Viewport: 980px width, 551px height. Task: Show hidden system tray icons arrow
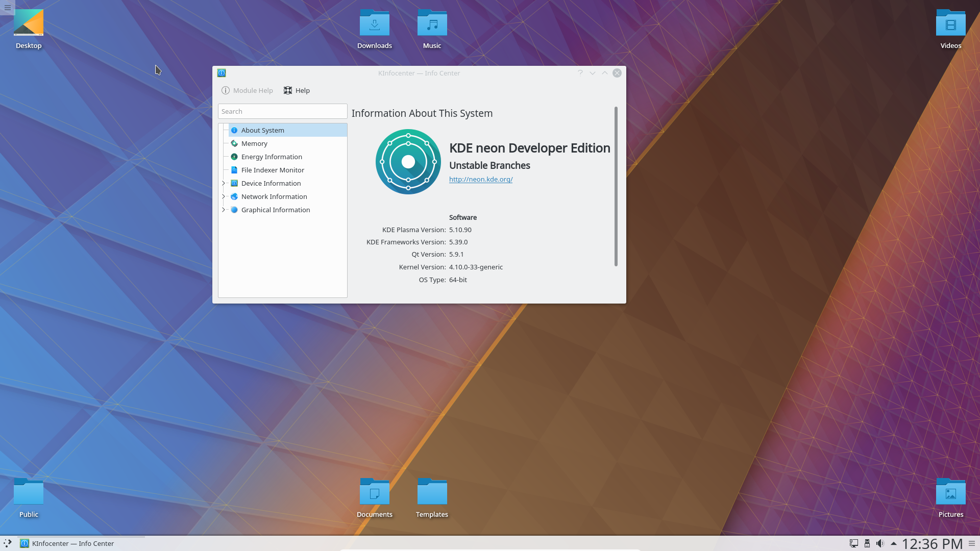coord(894,543)
